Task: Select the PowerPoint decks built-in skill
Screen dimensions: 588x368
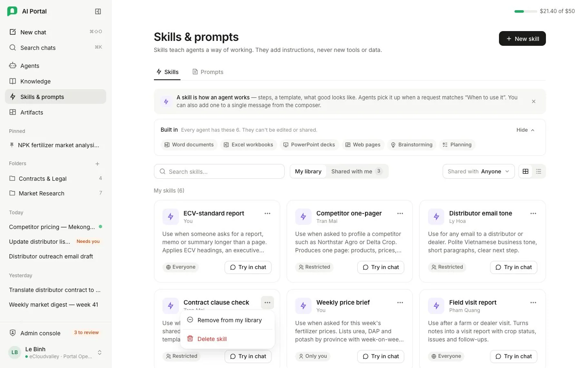Action: coord(309,145)
